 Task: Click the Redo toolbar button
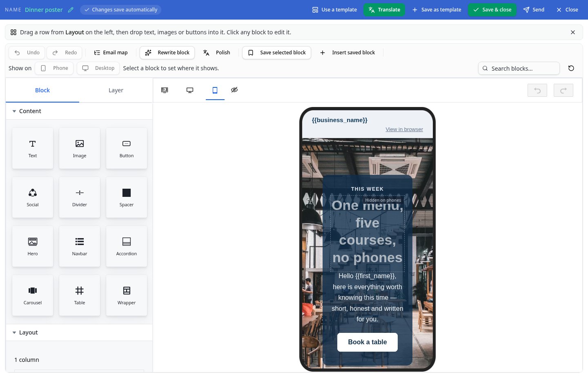click(65, 53)
